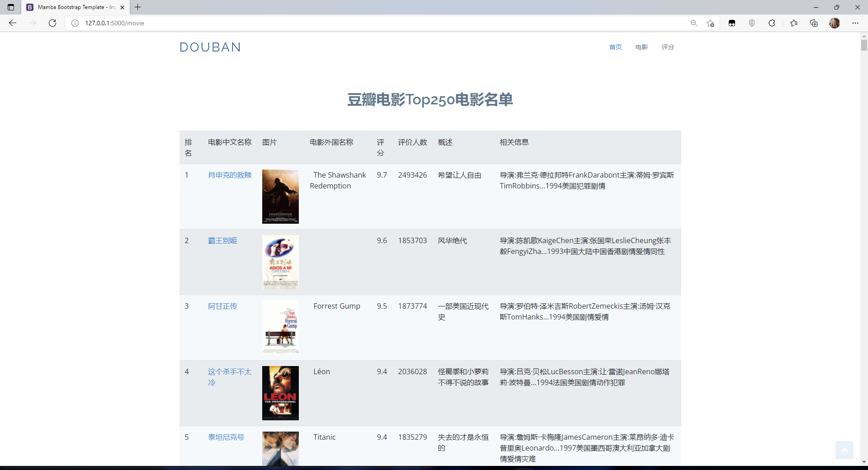Click the page reload icon

52,23
